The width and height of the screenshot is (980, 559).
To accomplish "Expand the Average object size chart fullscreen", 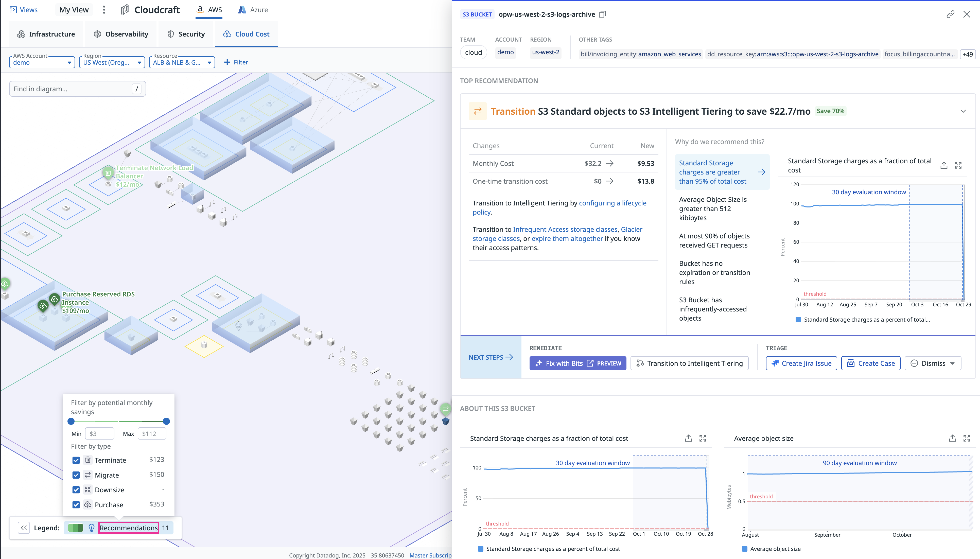I will click(x=967, y=438).
